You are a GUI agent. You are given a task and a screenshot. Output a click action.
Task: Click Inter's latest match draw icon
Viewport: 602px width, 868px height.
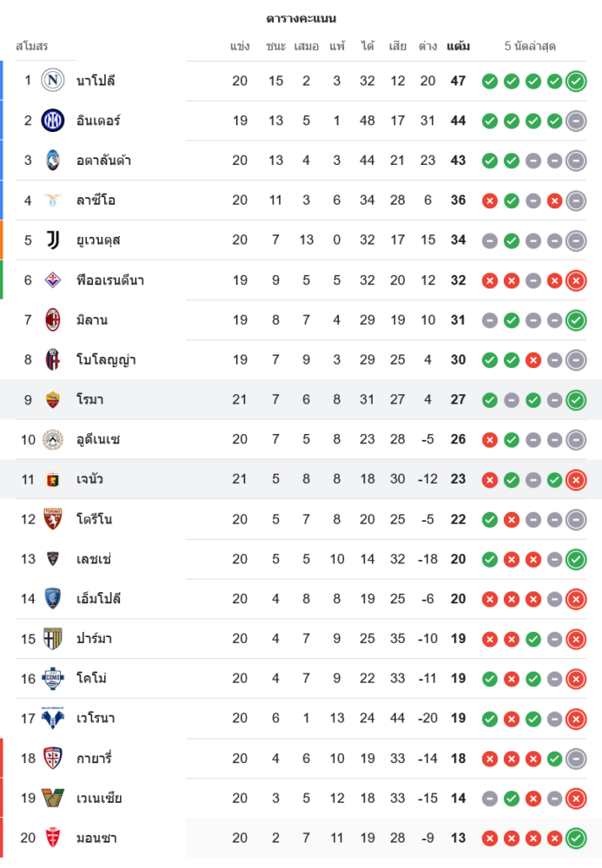click(575, 122)
